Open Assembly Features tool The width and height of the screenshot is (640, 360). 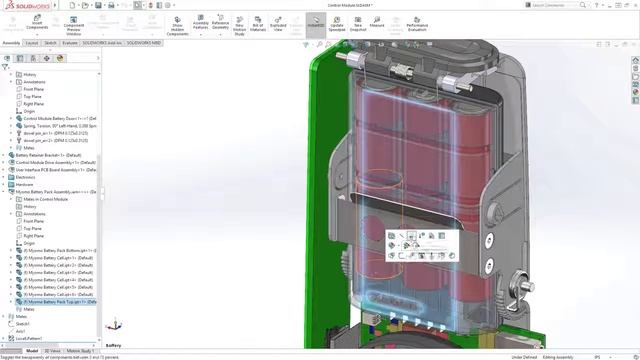coord(200,22)
